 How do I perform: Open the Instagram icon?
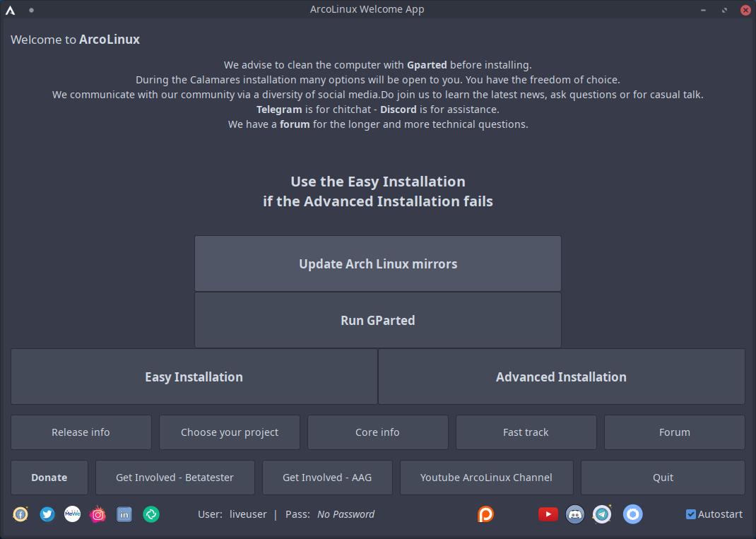(98, 514)
